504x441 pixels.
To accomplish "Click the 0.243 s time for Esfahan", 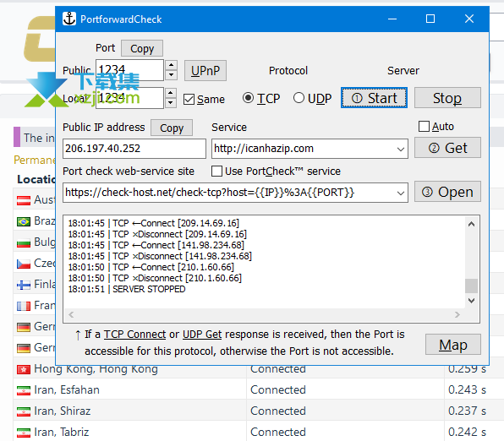I will pos(467,390).
